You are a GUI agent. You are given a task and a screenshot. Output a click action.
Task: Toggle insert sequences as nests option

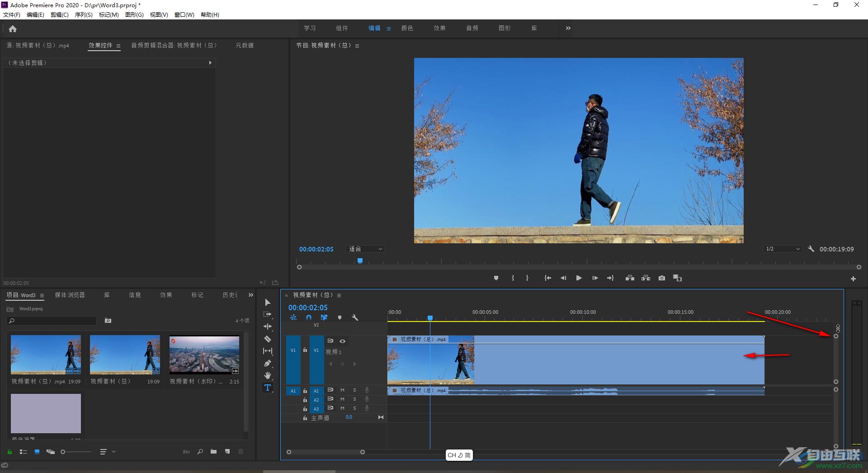pos(293,317)
